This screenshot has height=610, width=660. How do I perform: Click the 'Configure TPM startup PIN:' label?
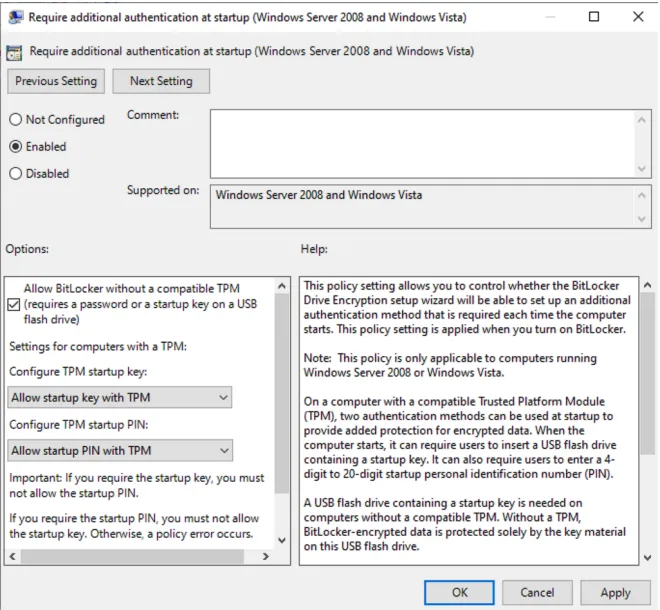79,425
